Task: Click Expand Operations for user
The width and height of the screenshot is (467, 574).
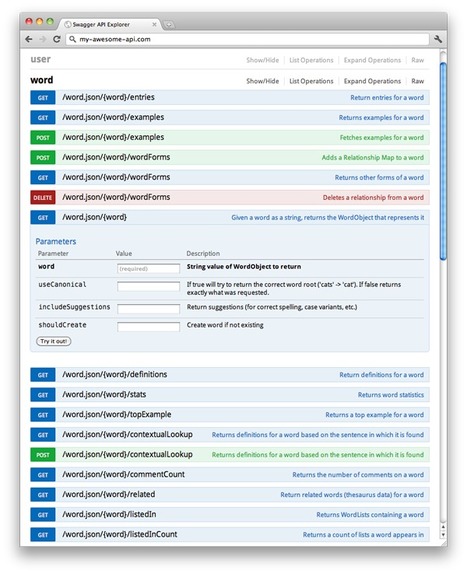Action: coord(372,60)
